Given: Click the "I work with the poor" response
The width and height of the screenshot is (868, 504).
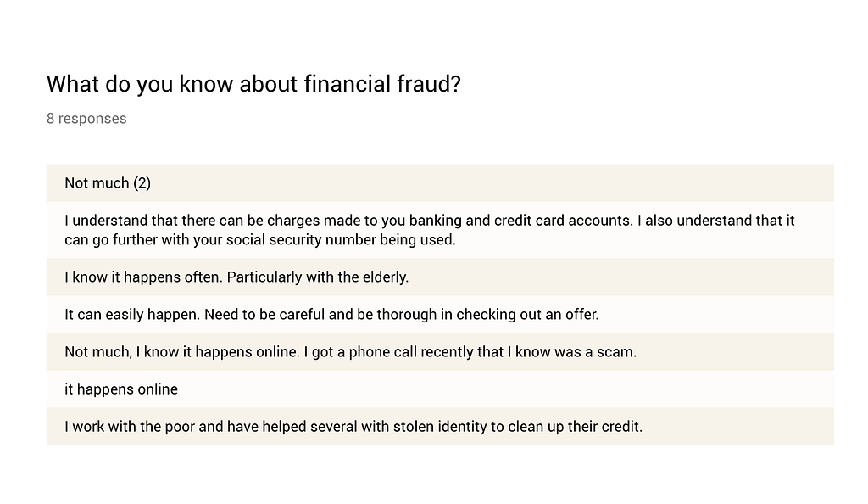Looking at the screenshot, I should 440,427.
